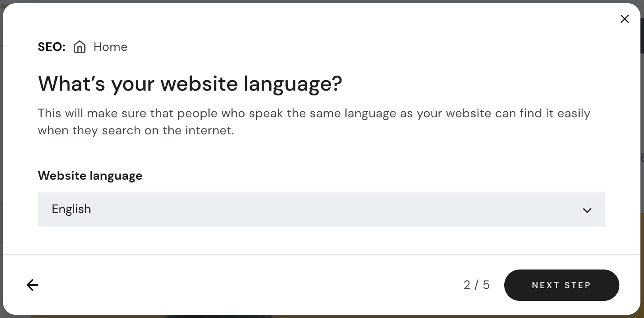
Task: Click the back arrow at bottom left
Action: [32, 285]
